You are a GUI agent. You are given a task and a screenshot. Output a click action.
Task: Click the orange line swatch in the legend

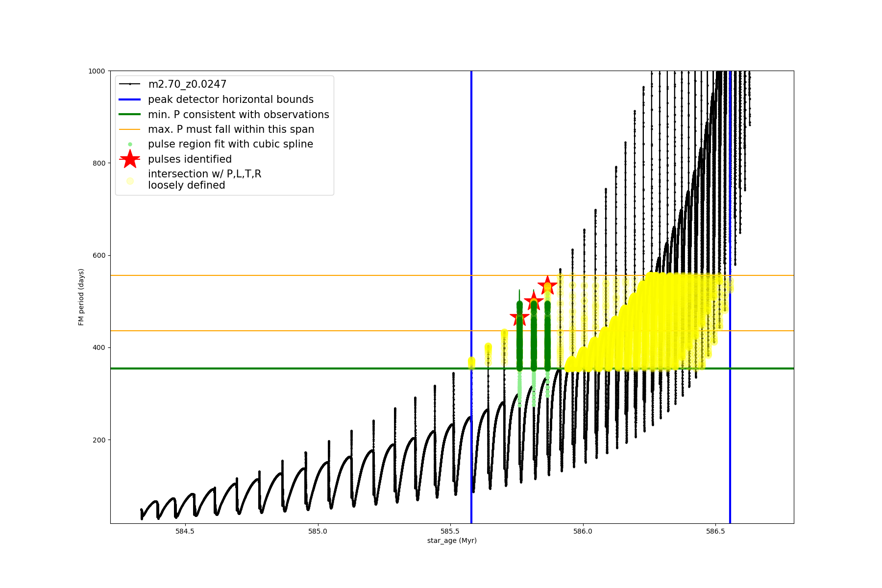tap(130, 129)
